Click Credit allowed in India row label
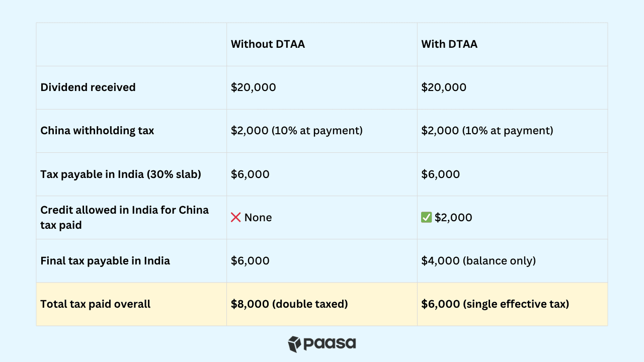 (x=125, y=217)
